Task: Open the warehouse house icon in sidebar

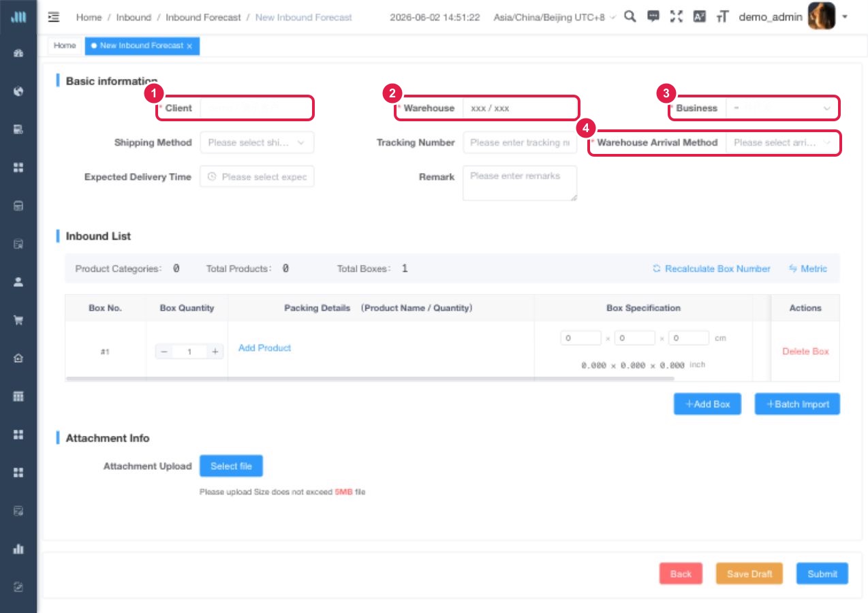Action: [19, 358]
